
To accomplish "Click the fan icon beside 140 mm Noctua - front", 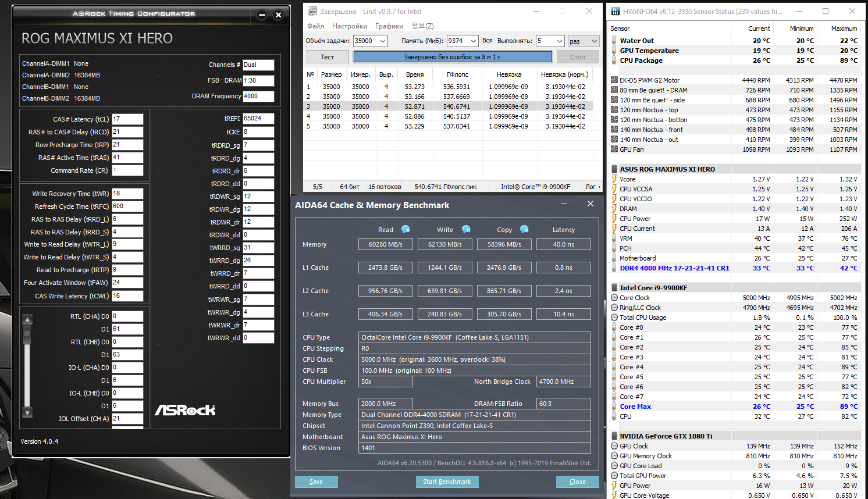I will [614, 130].
